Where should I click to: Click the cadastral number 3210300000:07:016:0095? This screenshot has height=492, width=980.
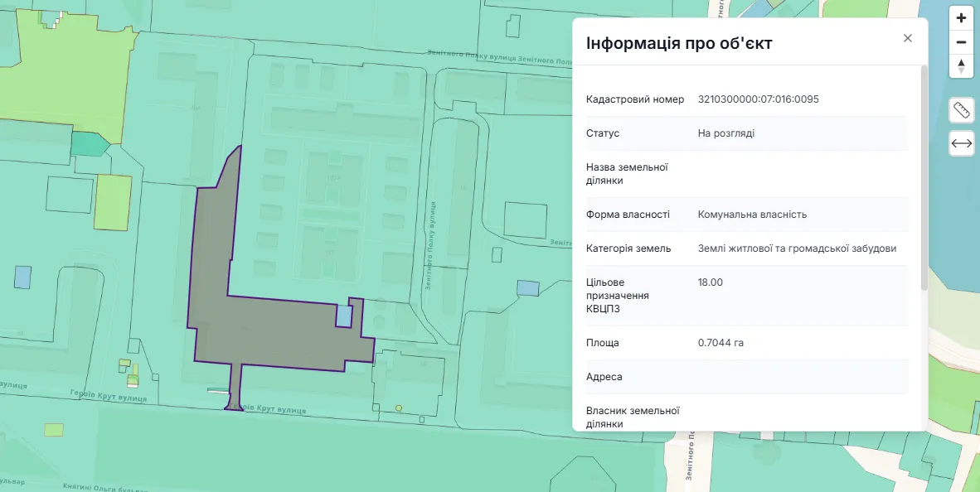758,99
